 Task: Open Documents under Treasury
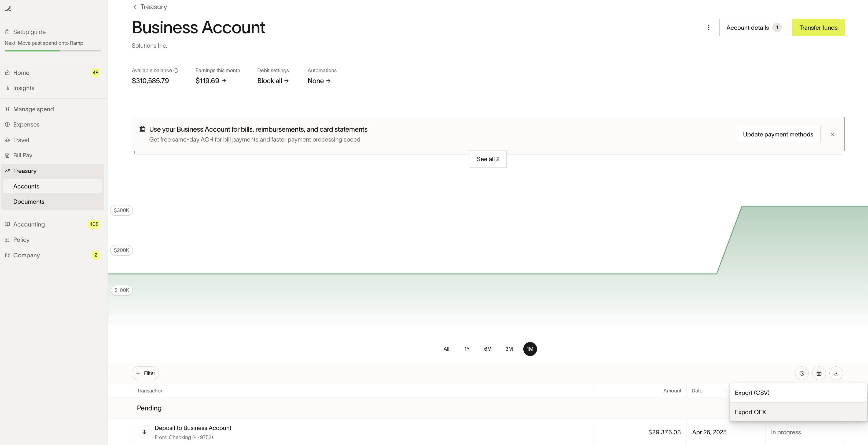(53, 202)
